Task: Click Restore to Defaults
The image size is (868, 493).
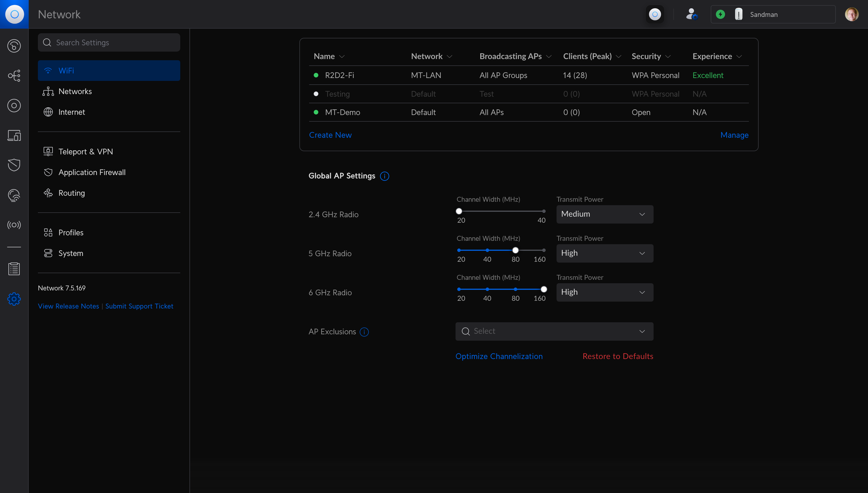Action: click(x=618, y=357)
